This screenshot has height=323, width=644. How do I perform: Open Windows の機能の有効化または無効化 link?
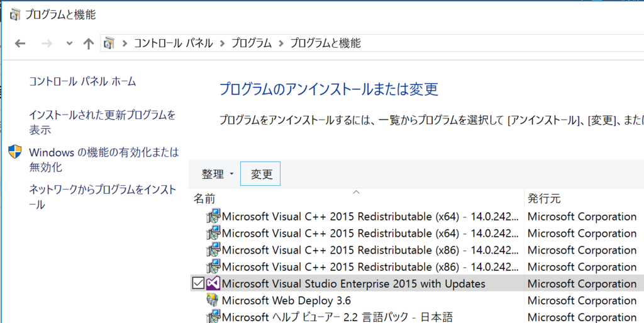104,160
